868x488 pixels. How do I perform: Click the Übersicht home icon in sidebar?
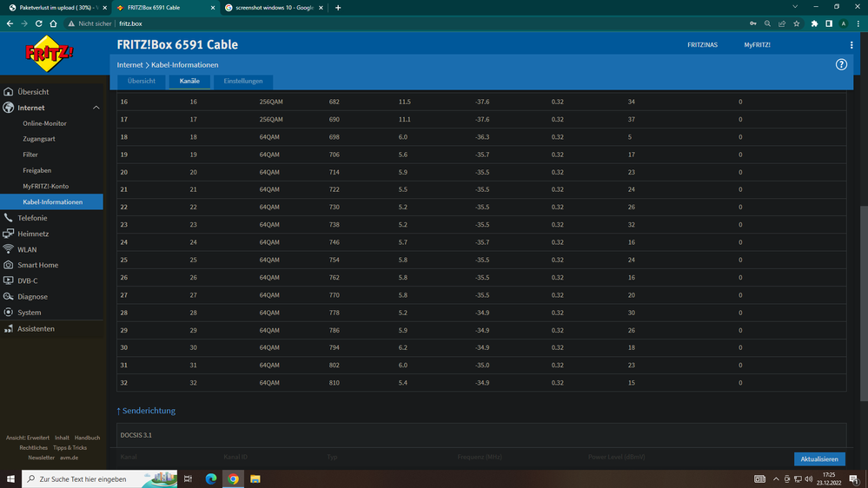[9, 92]
